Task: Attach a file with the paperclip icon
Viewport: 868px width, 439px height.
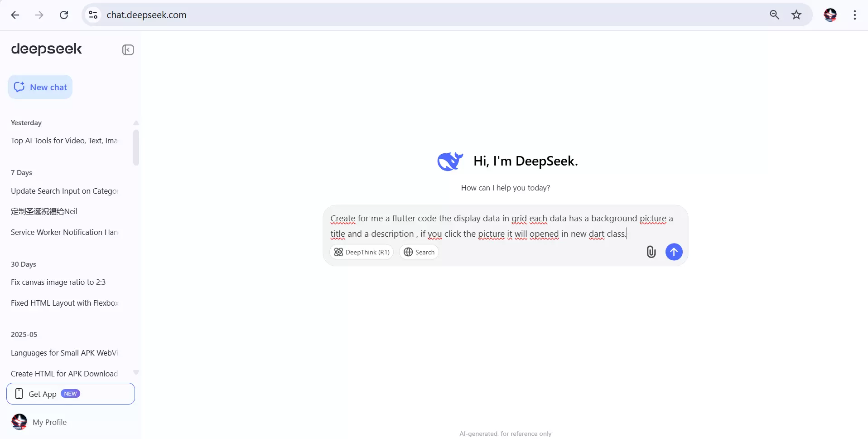Action: (x=651, y=252)
